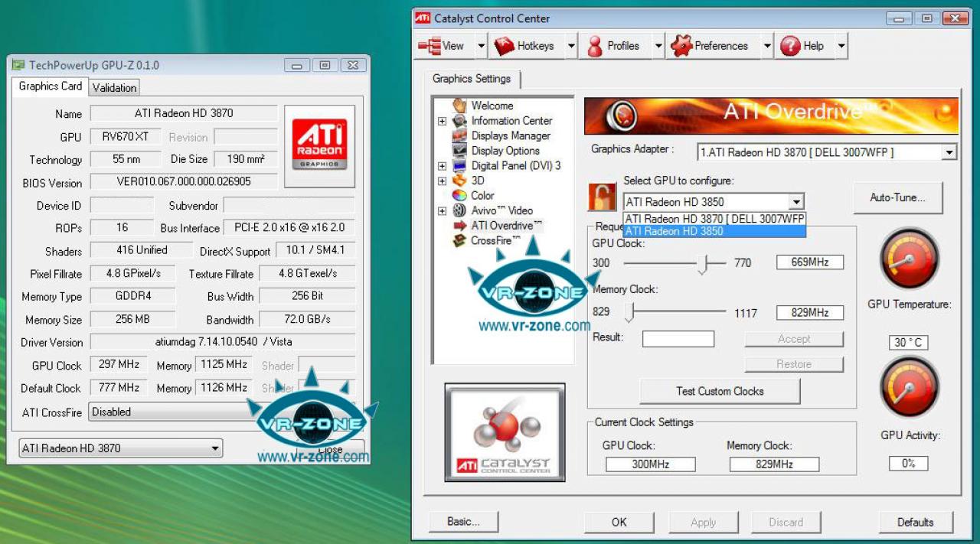The image size is (980, 544).
Task: Click the 3D tree icon
Action: [x=459, y=180]
